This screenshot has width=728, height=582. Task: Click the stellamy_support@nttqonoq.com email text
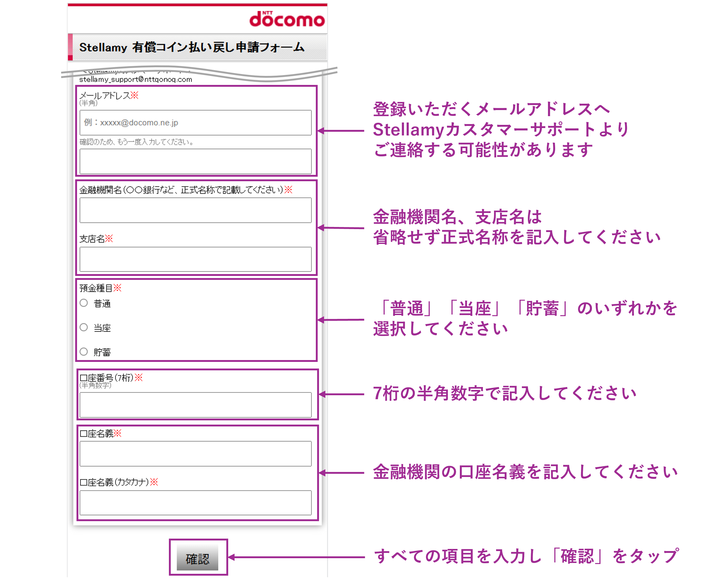click(135, 79)
